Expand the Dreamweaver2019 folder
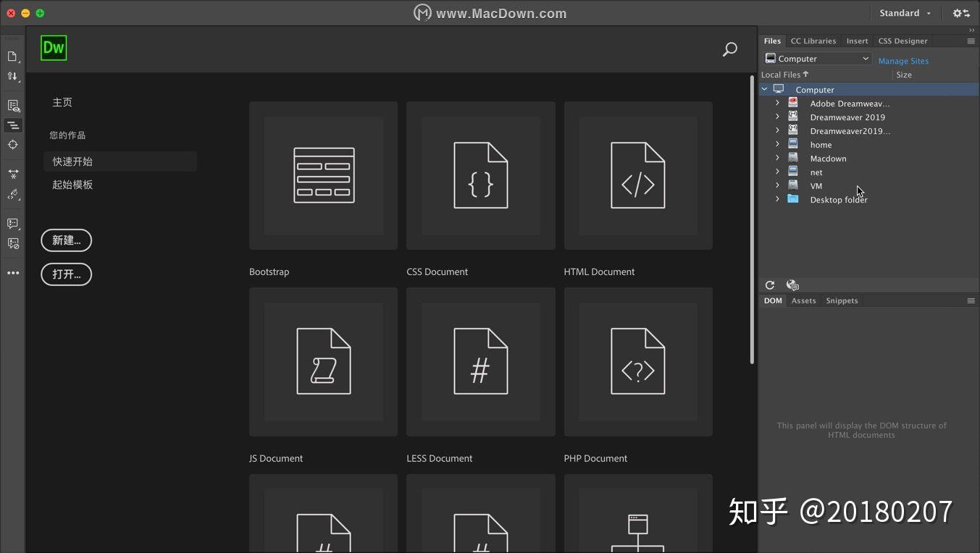This screenshot has width=980, height=553. click(777, 130)
